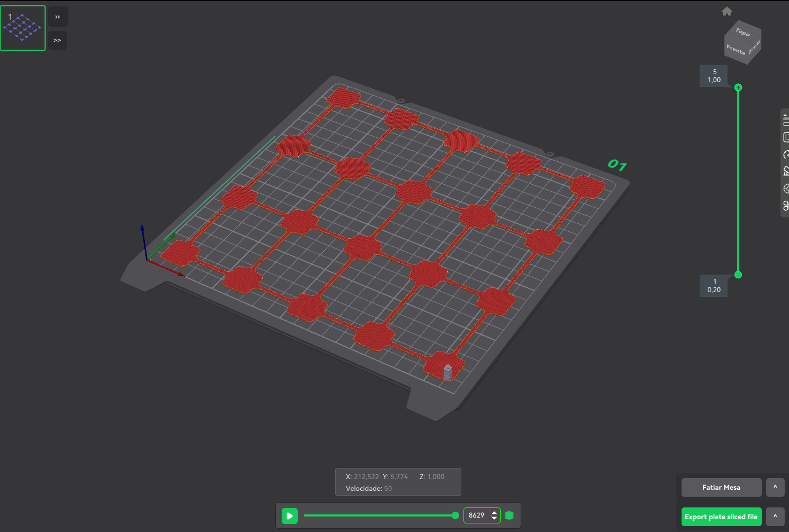This screenshot has height=532, width=789.
Task: Click the layer label showing 5 and 1,00
Action: point(714,76)
